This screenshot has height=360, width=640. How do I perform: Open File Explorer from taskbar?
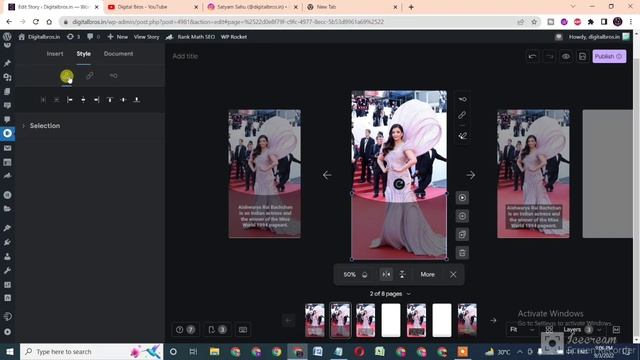click(214, 351)
